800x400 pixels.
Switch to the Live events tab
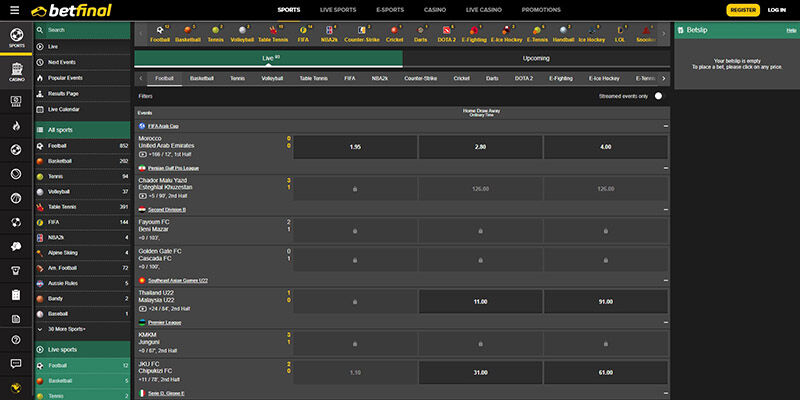click(268, 59)
